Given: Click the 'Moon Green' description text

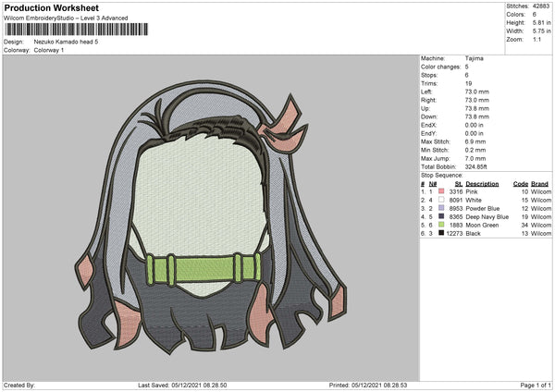Looking at the screenshot, I should pyautogui.click(x=482, y=225).
